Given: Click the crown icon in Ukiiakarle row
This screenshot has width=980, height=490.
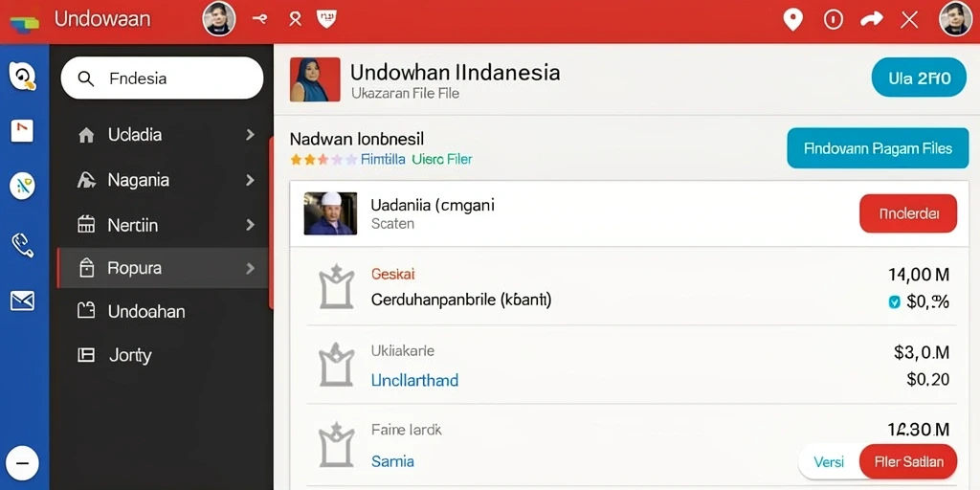Looking at the screenshot, I should (337, 365).
